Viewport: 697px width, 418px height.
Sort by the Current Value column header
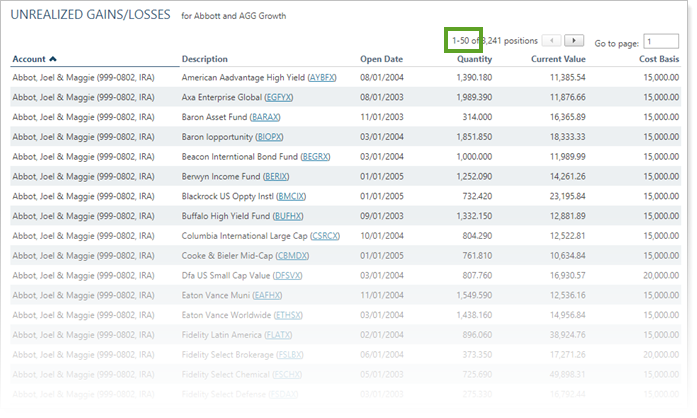coord(558,59)
